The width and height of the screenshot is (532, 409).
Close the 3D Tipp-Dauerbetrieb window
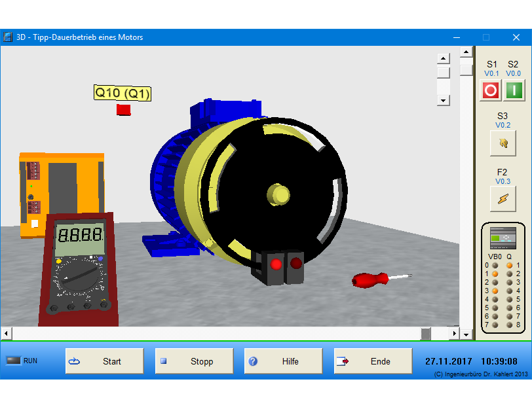pos(516,37)
